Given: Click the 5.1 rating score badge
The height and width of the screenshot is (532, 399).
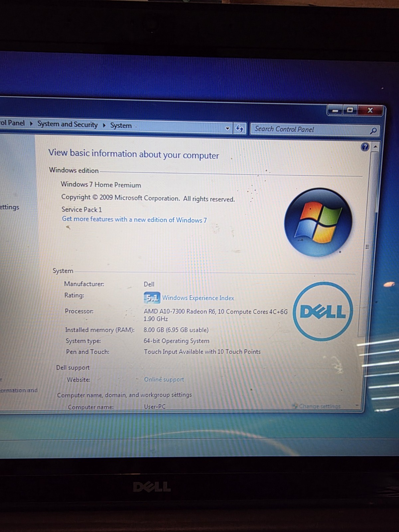Looking at the screenshot, I should point(152,298).
